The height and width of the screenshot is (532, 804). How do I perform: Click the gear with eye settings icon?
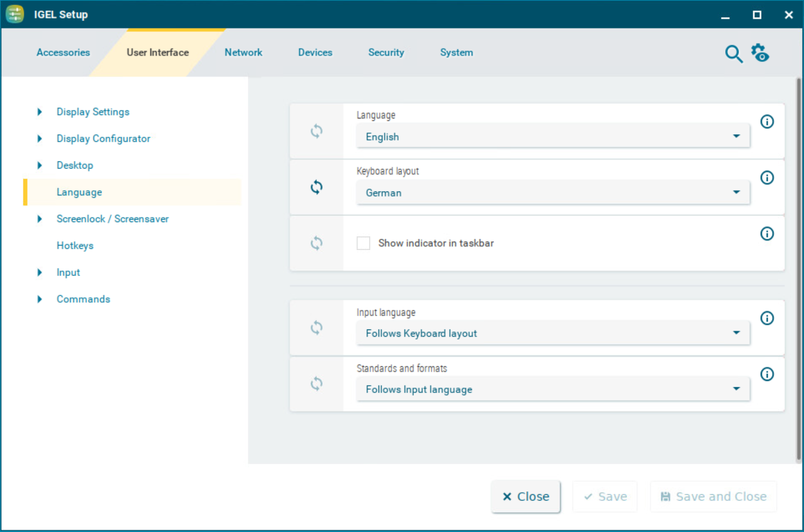(760, 53)
